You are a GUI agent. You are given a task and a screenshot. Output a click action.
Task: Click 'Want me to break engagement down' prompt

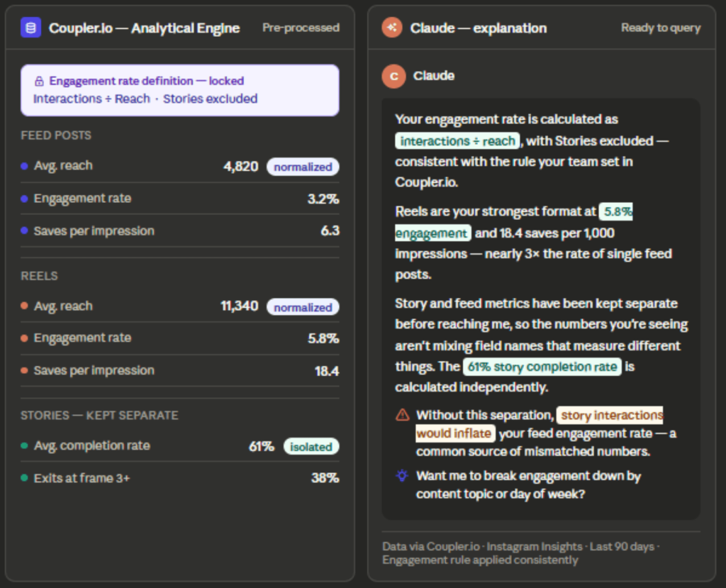[528, 484]
